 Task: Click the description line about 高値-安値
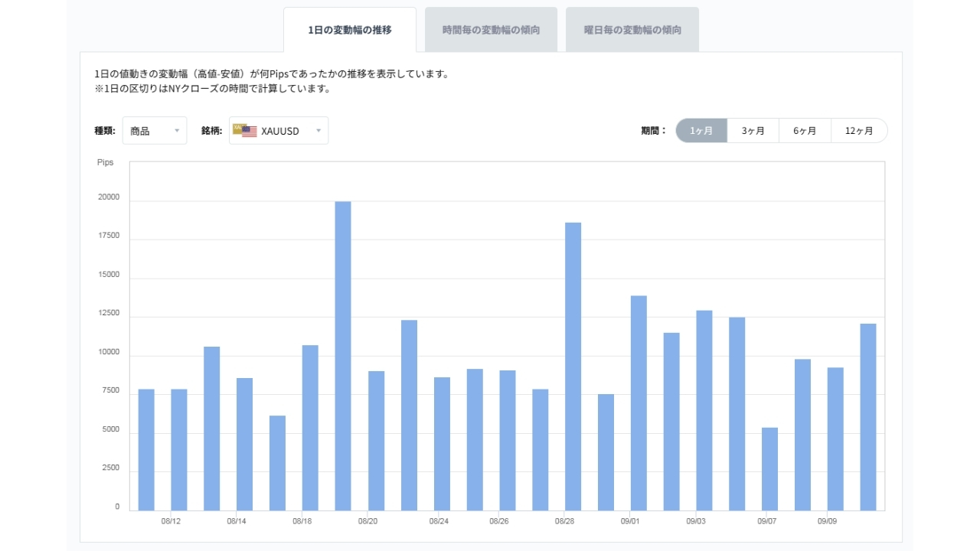(271, 74)
